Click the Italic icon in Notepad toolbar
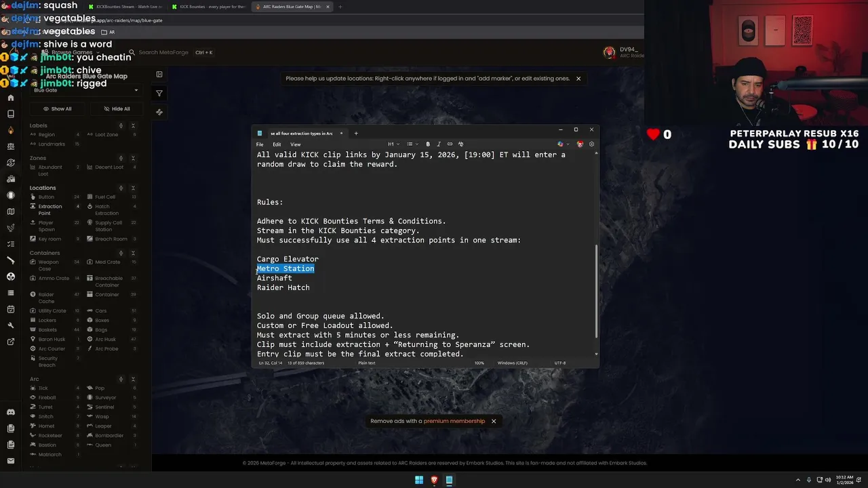868x488 pixels. click(439, 144)
